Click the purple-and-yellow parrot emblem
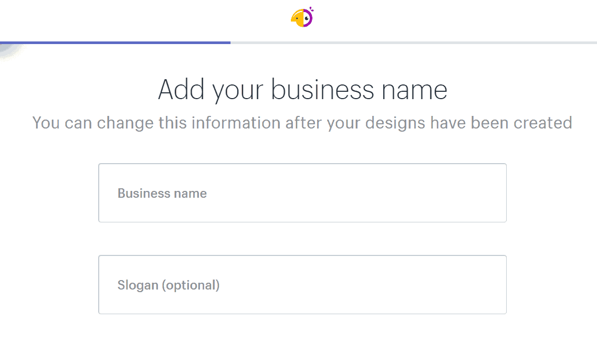This screenshot has width=597, height=364. (x=300, y=17)
